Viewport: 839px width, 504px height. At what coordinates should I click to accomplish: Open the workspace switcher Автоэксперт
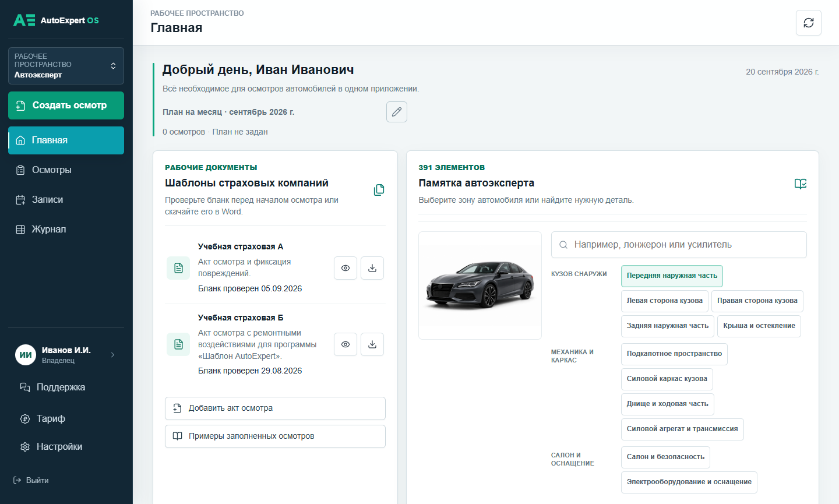pos(66,66)
